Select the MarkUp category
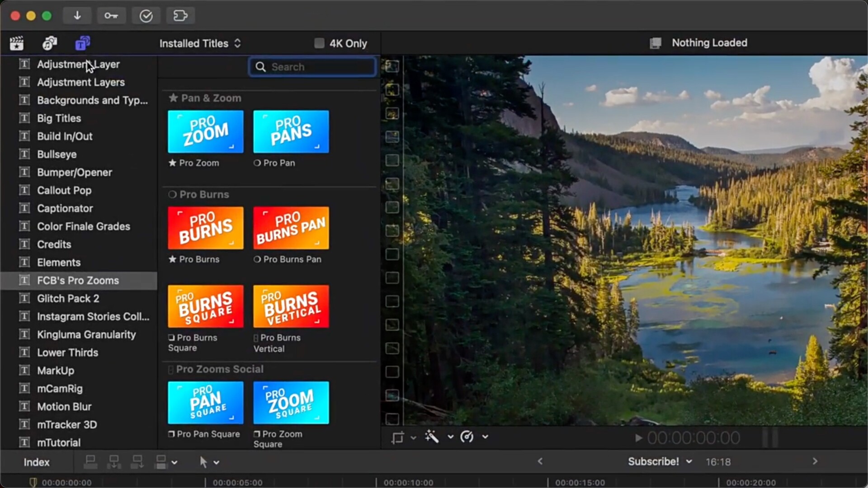 click(79, 371)
